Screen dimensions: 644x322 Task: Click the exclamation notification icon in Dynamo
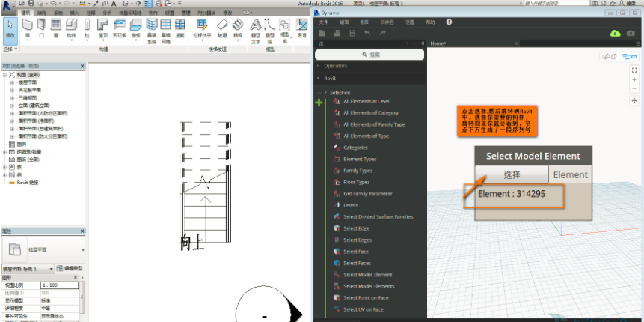pyautogui.click(x=449, y=22)
